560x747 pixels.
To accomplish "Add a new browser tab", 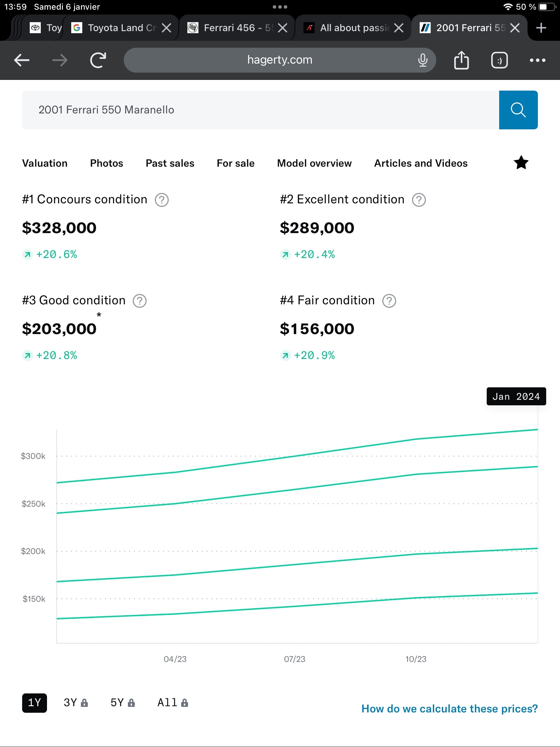I will [541, 28].
